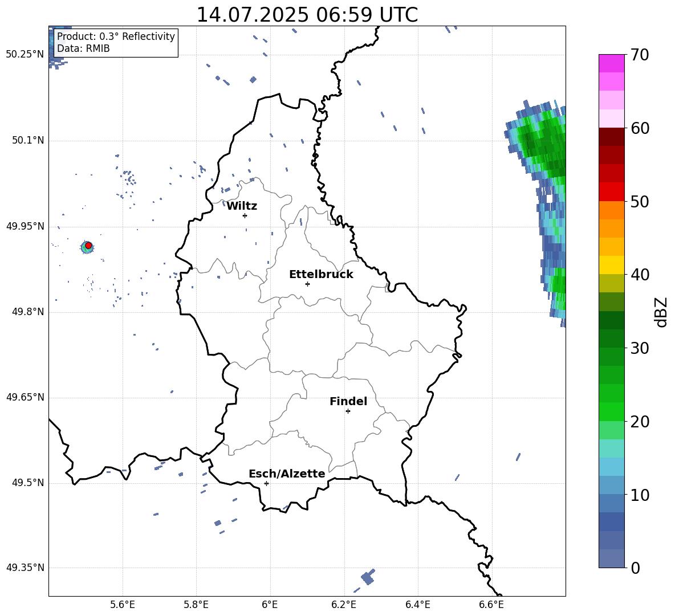The image size is (675, 616).
Task: Click the 60 value on the colorbar
Action: coord(640,128)
